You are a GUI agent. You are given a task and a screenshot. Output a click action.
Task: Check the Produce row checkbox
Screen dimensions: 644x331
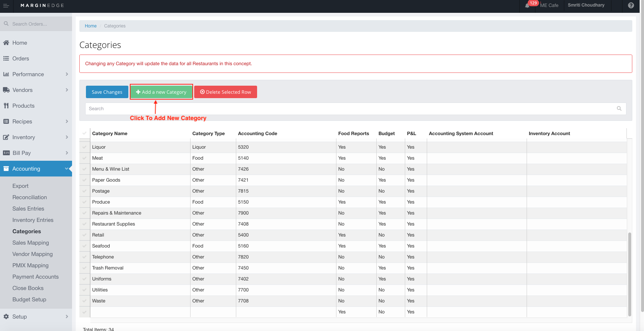pos(84,202)
